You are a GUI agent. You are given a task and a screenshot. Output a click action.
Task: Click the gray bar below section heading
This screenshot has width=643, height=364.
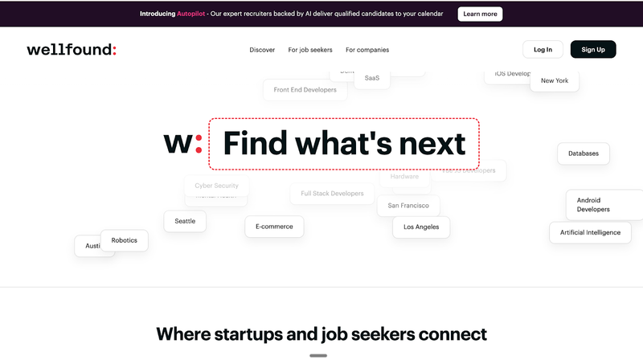click(318, 355)
